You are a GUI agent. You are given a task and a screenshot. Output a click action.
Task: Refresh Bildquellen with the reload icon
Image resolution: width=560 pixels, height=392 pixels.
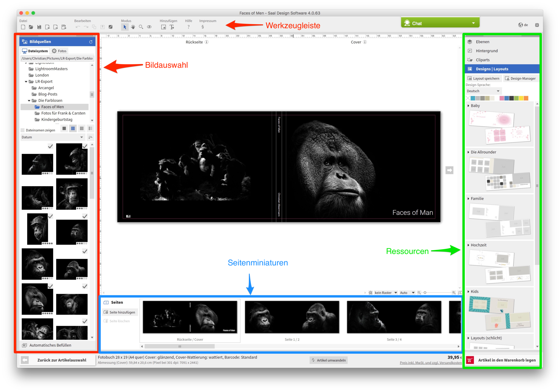click(x=91, y=42)
